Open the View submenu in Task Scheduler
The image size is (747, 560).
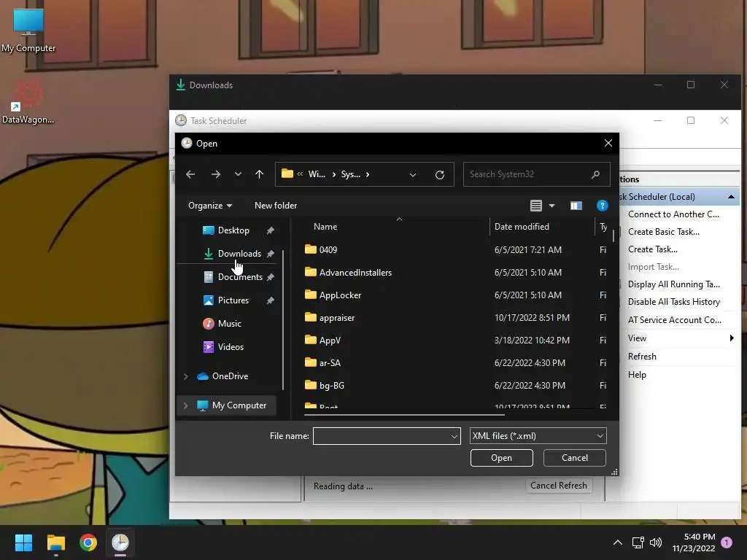pos(680,338)
